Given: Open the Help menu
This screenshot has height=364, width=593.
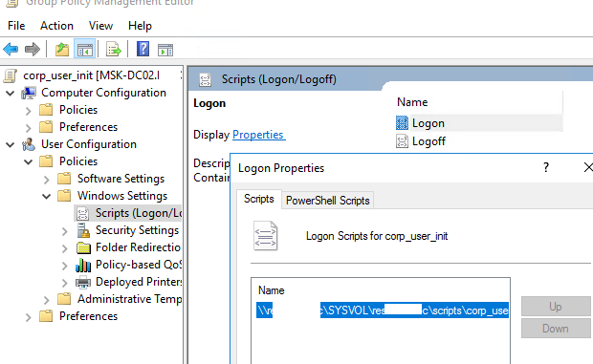Looking at the screenshot, I should tap(140, 26).
